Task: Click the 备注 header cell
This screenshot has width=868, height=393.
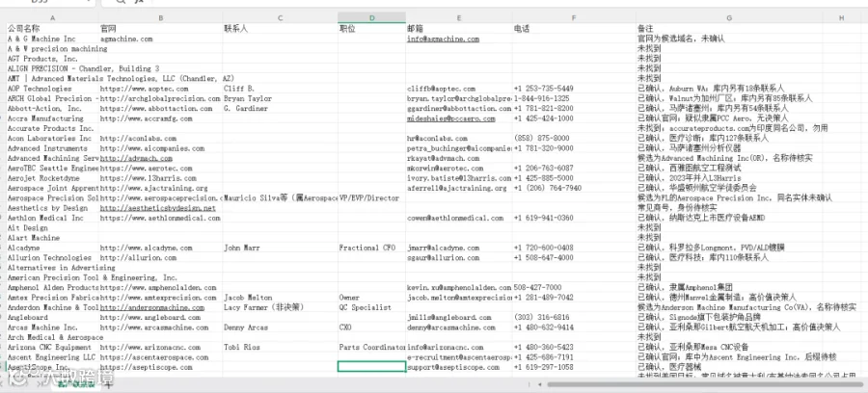Action: coord(729,28)
